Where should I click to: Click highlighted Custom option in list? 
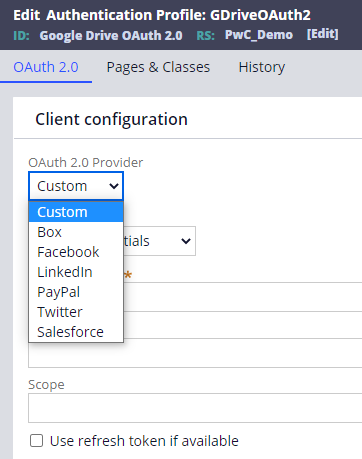[x=76, y=212]
